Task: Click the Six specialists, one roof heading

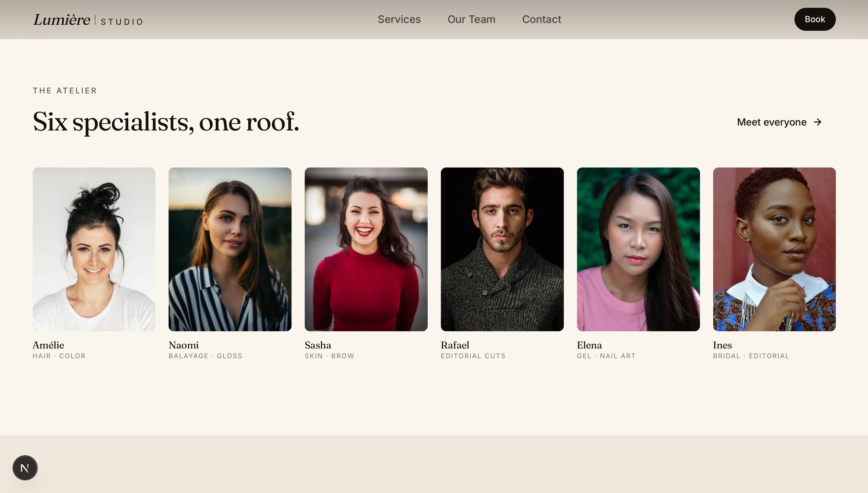Action: tap(166, 122)
